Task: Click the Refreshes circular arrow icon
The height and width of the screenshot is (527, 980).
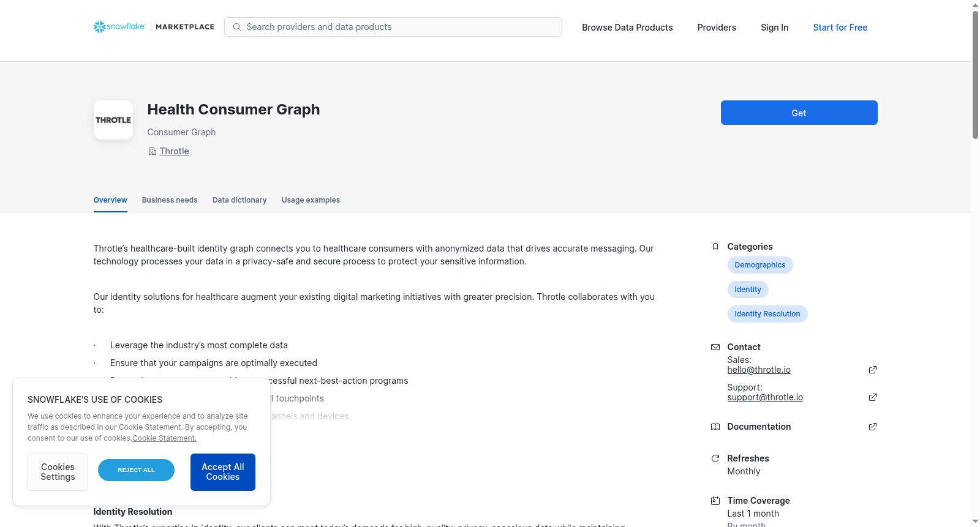Action: 715,458
